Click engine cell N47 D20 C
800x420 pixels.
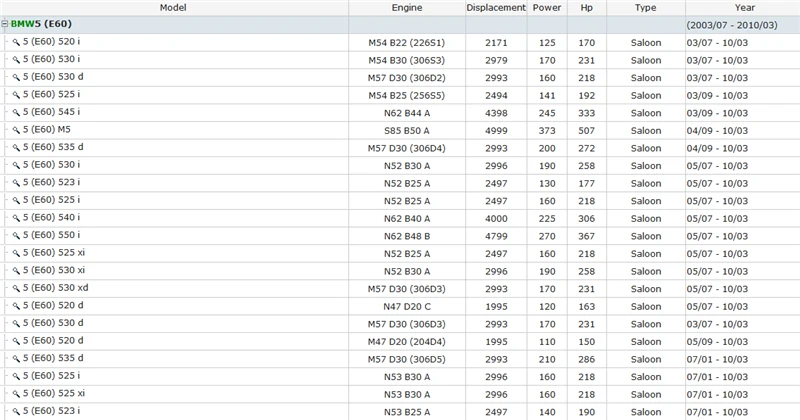click(x=407, y=307)
